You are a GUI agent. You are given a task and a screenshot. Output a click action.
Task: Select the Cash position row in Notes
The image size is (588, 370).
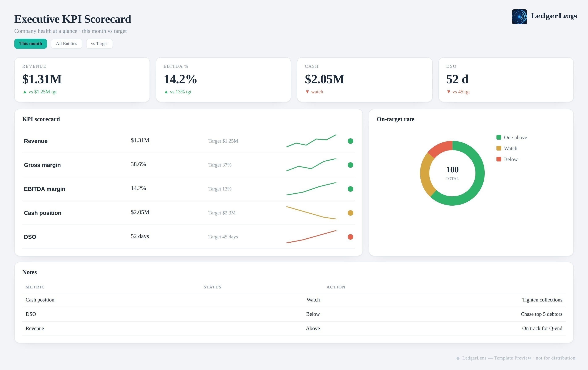coord(294,300)
